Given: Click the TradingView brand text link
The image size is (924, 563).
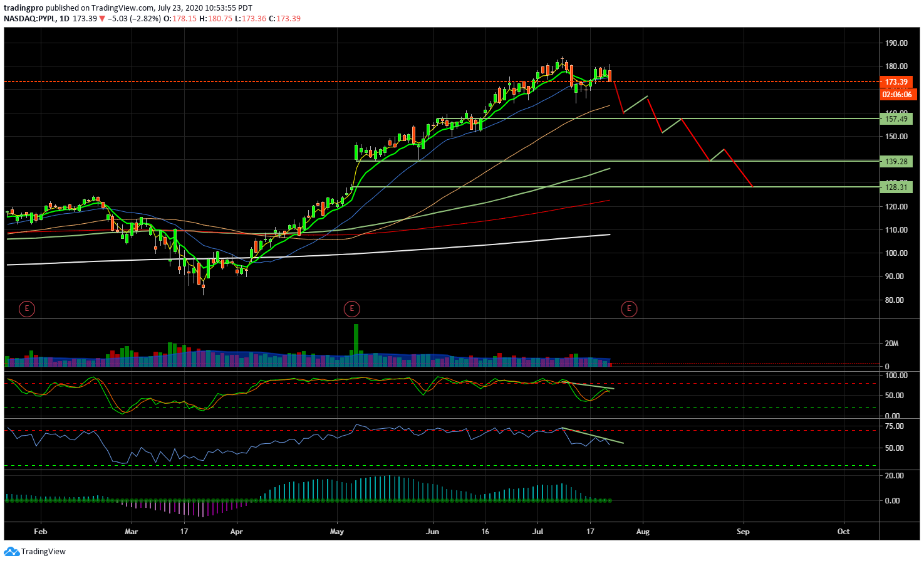Looking at the screenshot, I should (43, 552).
